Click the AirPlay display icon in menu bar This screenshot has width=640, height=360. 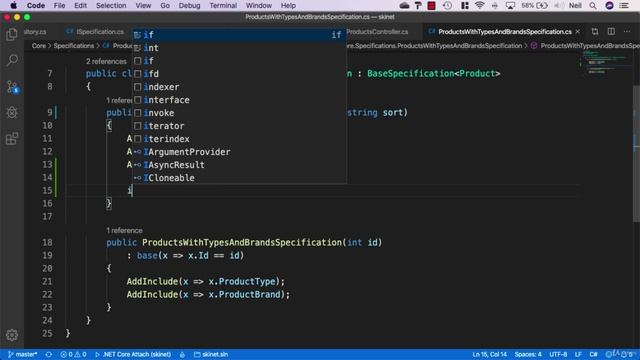point(510,5)
